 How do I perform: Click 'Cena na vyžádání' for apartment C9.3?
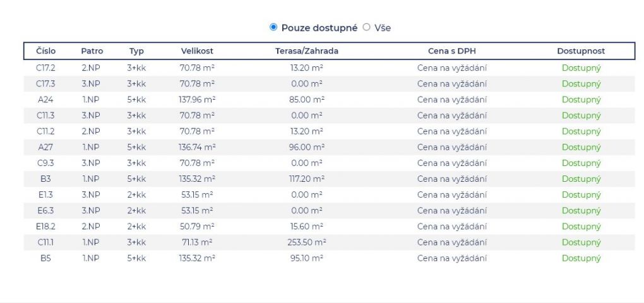451,163
